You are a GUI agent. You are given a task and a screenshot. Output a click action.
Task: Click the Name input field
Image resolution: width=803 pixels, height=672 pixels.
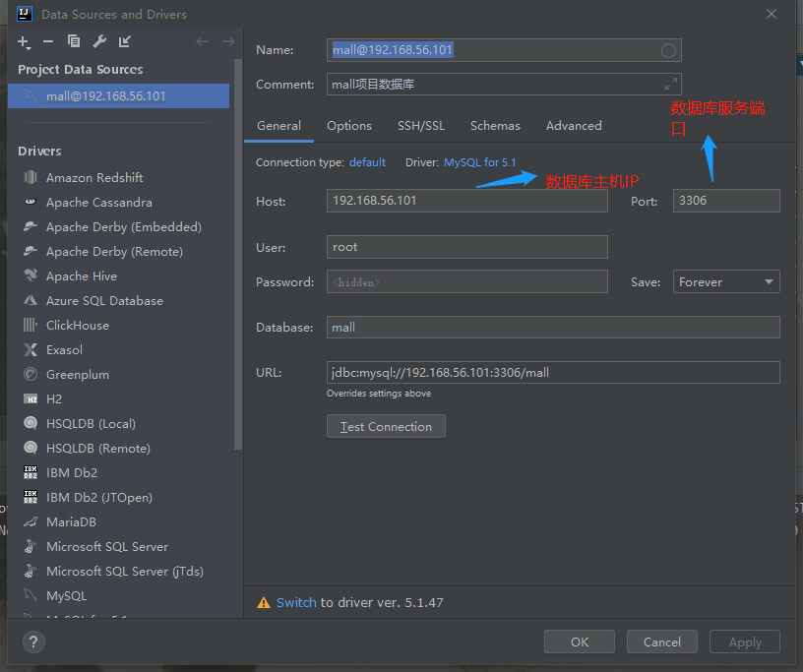coord(504,50)
